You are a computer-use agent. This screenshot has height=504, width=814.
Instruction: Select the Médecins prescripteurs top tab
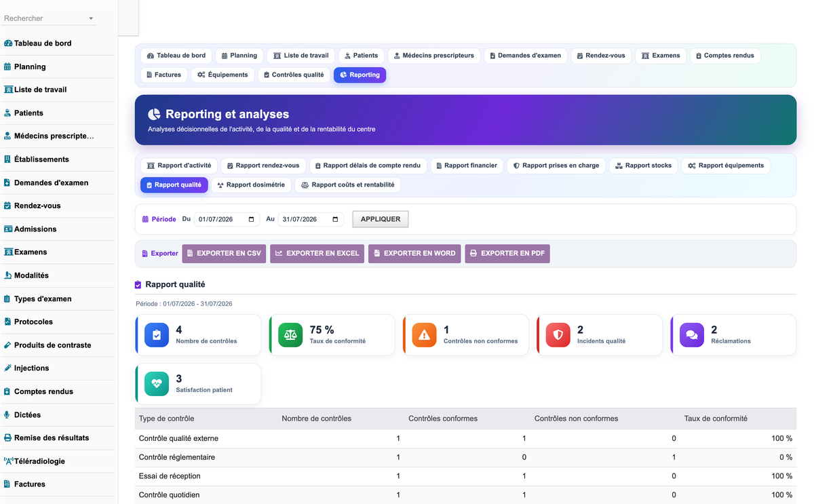pyautogui.click(x=435, y=56)
